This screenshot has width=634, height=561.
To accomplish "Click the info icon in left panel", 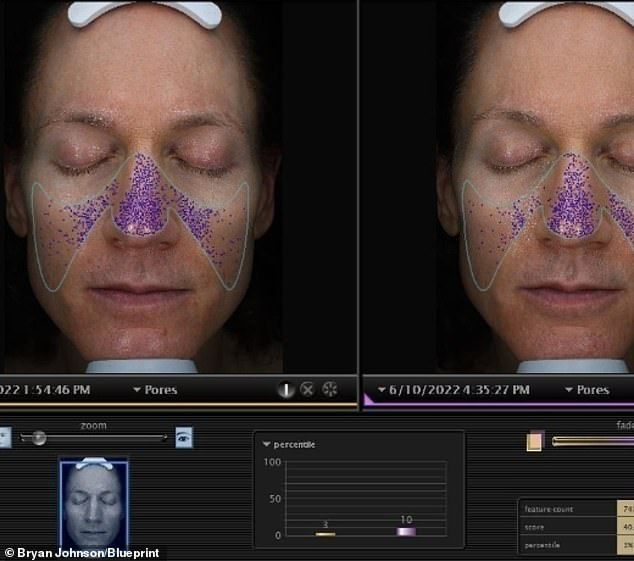I will (x=286, y=389).
